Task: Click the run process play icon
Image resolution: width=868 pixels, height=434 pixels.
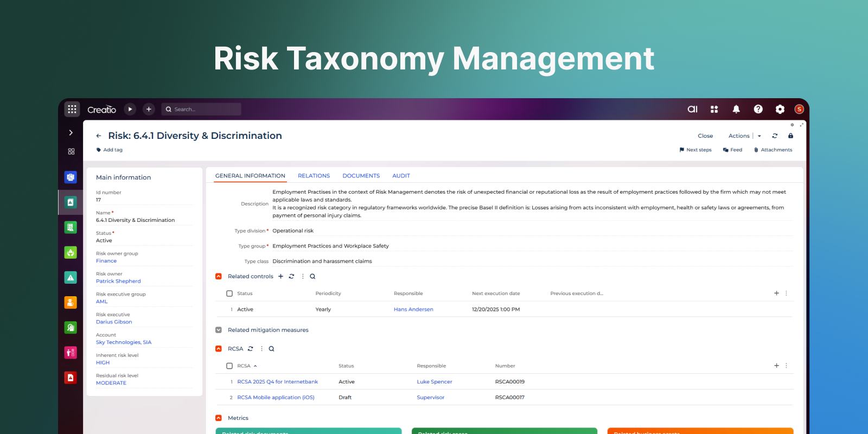Action: pos(130,109)
